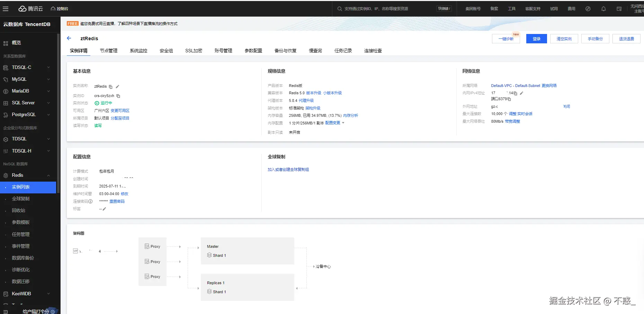Select the second Proxy node
This screenshot has width=644, height=314.
pos(152,262)
